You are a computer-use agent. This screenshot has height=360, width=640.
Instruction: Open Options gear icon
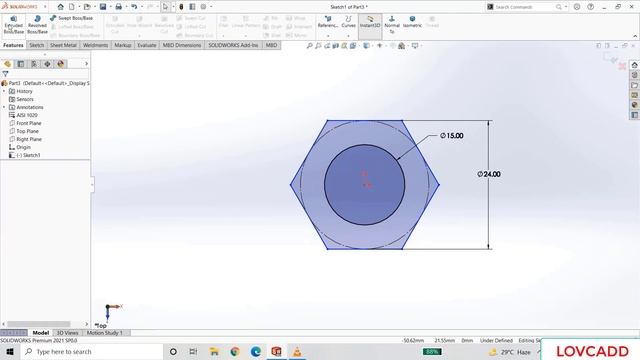(203, 7)
